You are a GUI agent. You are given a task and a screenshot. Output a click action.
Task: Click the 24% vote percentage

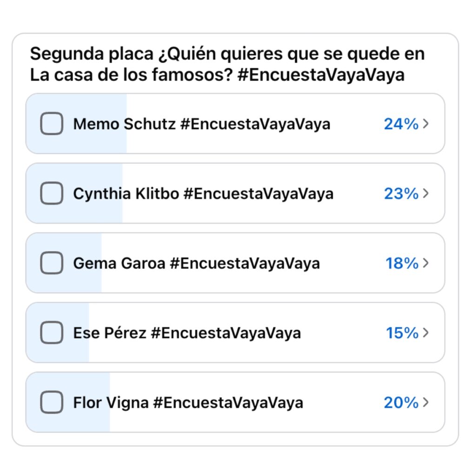coord(401,124)
